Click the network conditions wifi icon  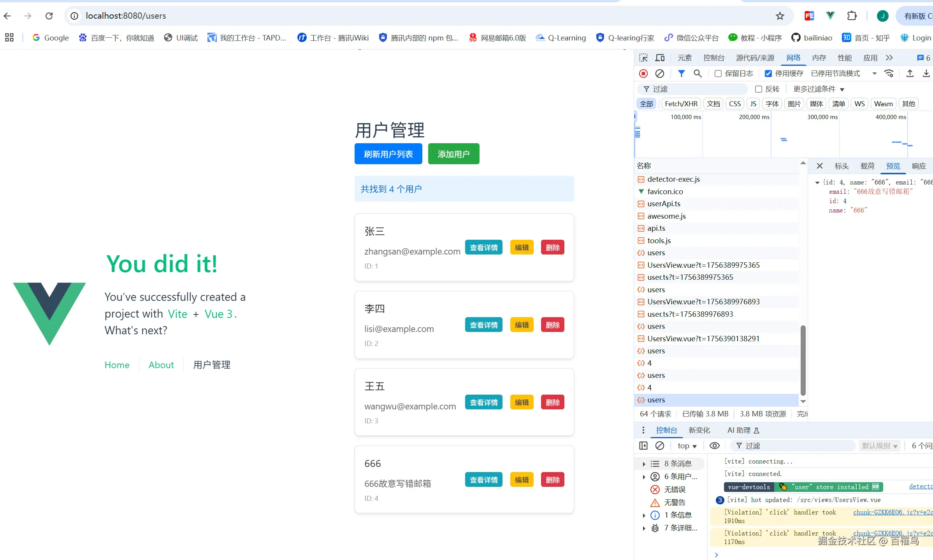click(889, 74)
